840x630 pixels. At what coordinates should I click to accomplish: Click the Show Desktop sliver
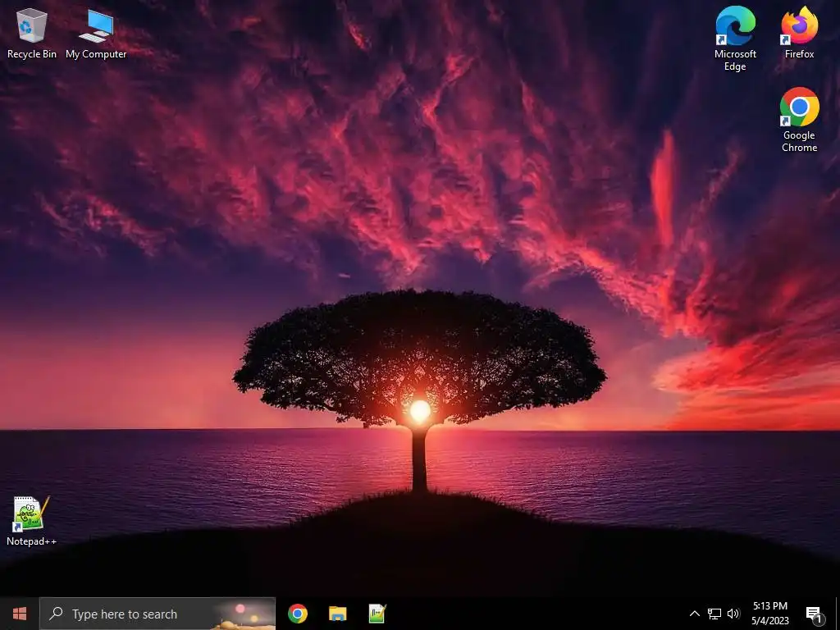[x=838, y=614]
